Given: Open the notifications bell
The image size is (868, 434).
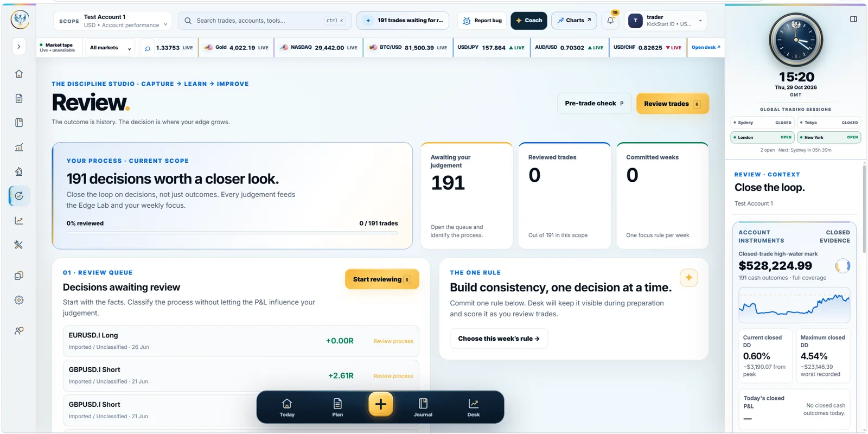Looking at the screenshot, I should click(610, 21).
